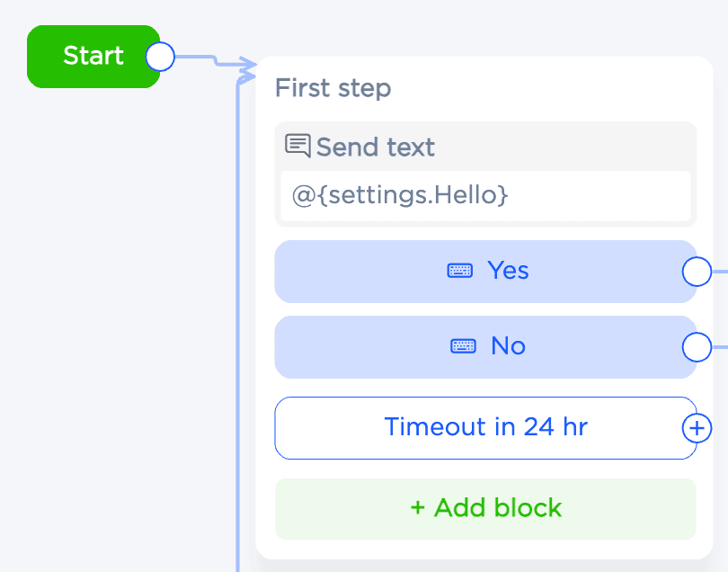
Task: Click the Start node's output connector circle
Action: point(160,57)
